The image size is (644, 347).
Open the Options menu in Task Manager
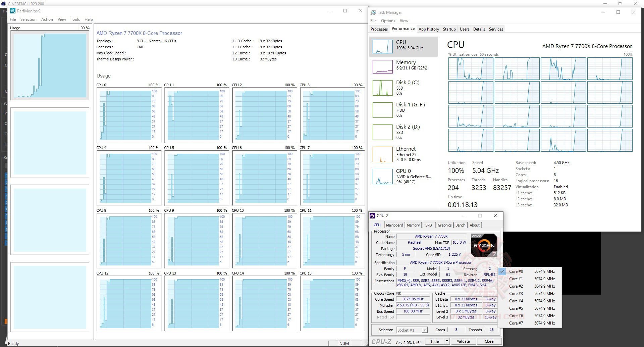388,21
